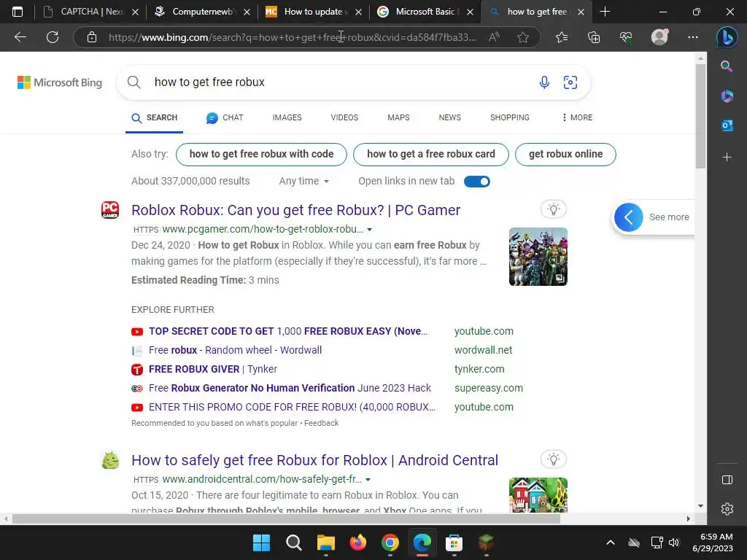Switch to the Microsoft Basic tab
The width and height of the screenshot is (747, 560).
425,12
